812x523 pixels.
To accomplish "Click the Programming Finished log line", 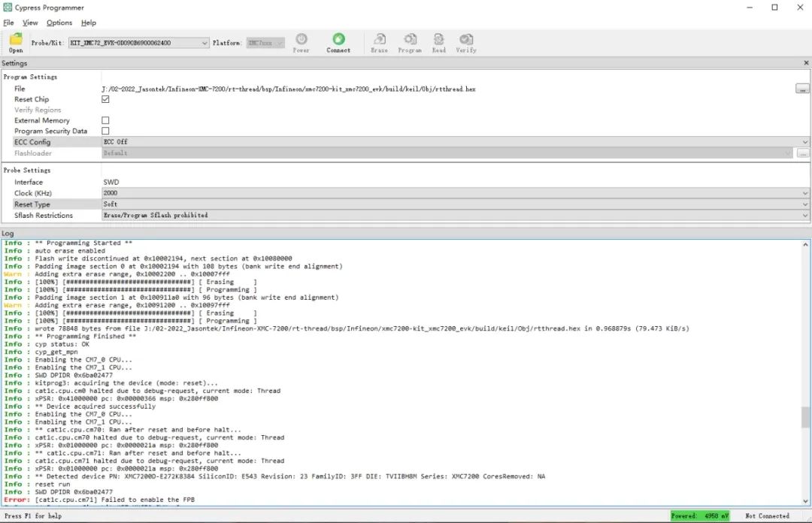I will [70, 336].
